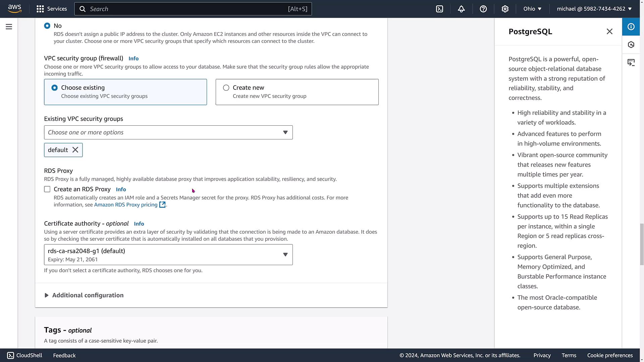Open the Ohio region selector
Image resolution: width=644 pixels, height=362 pixels.
[532, 9]
